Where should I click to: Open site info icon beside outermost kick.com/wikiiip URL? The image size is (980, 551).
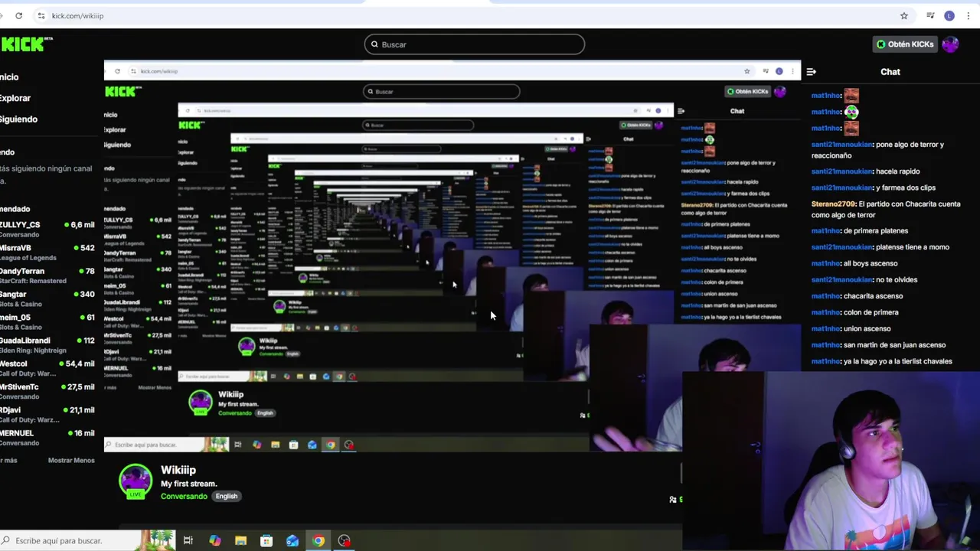[x=41, y=15]
